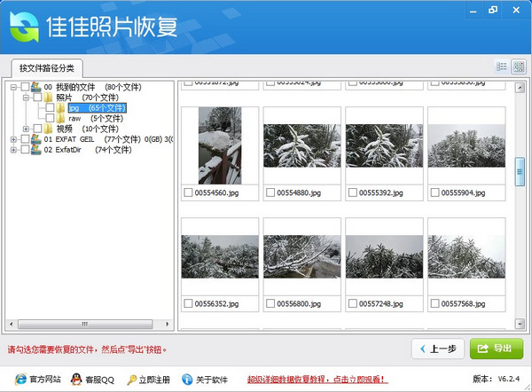Tick checkbox for 00554560.jpg
The height and width of the screenshot is (392, 532).
[188, 192]
